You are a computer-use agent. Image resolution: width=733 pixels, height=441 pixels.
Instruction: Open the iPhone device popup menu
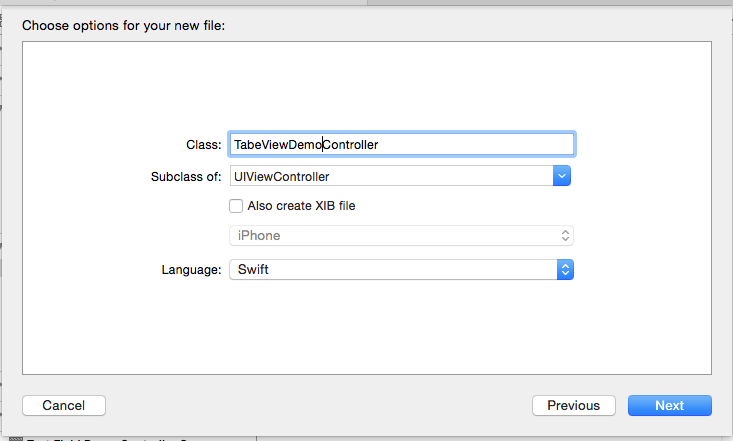tap(400, 236)
